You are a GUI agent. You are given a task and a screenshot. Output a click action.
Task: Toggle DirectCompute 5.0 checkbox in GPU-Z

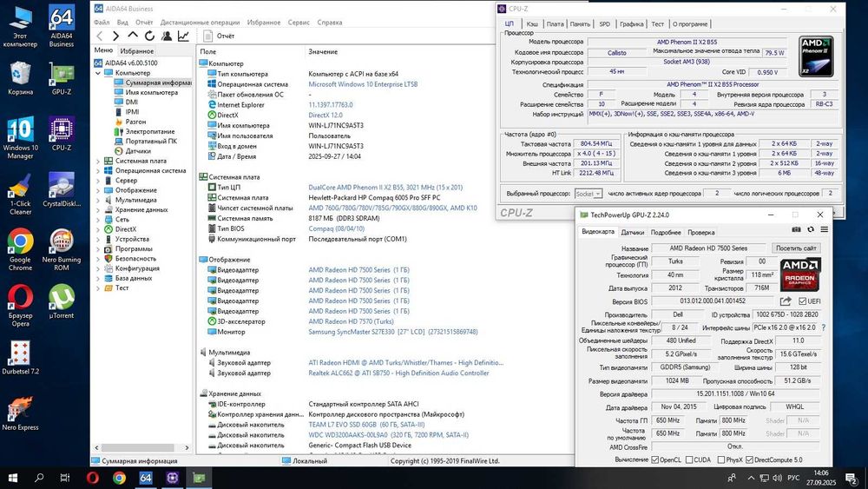(750, 459)
